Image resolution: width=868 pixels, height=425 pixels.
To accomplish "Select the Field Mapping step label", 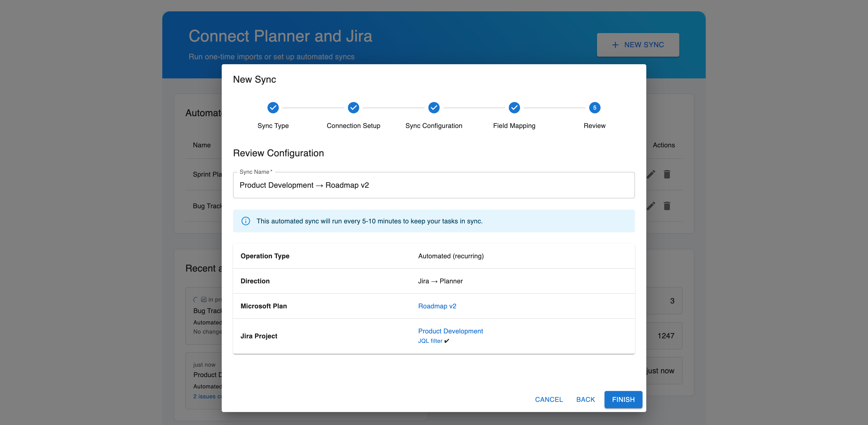I will pyautogui.click(x=514, y=125).
